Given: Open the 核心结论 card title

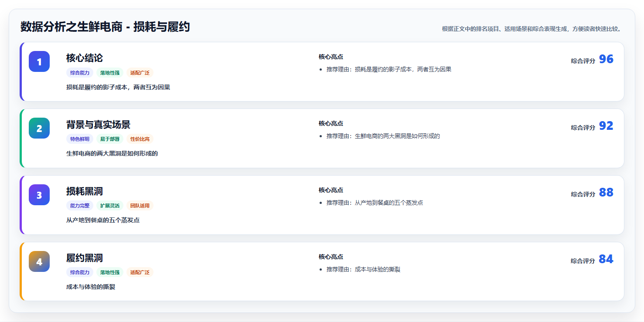Looking at the screenshot, I should pos(85,58).
